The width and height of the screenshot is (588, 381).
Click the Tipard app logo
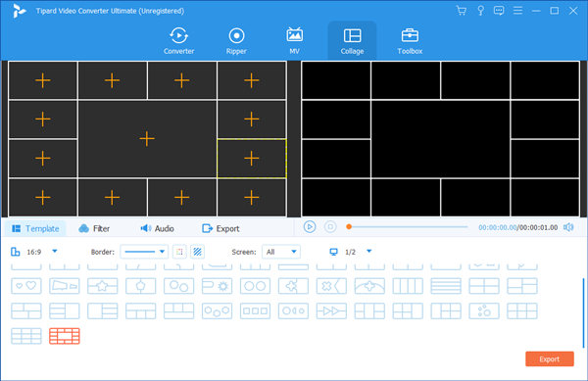tap(19, 11)
